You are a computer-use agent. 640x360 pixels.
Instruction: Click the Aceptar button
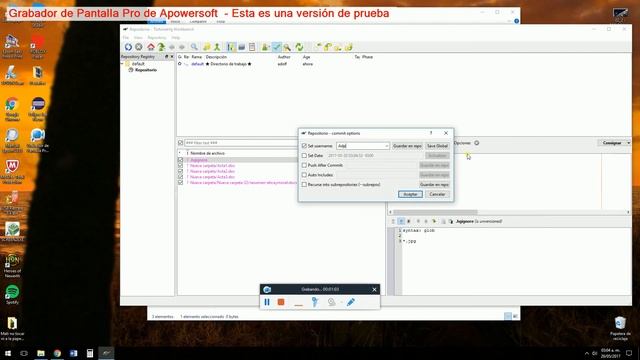[410, 194]
